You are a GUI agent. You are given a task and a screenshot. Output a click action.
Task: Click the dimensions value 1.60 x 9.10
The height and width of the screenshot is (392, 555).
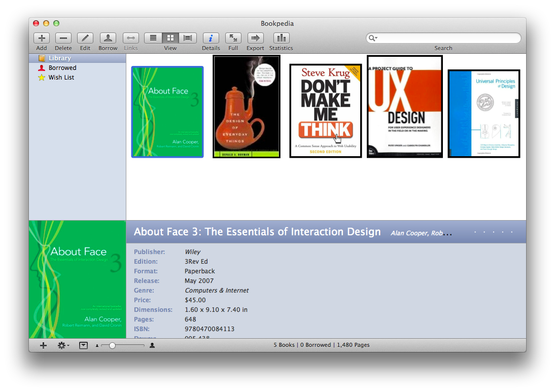(216, 309)
